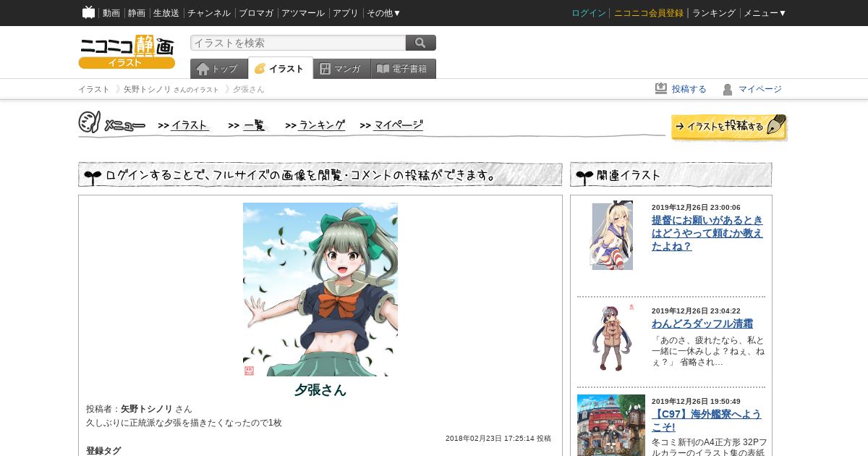Click the 投稿する link
The image size is (868, 456).
[689, 89]
